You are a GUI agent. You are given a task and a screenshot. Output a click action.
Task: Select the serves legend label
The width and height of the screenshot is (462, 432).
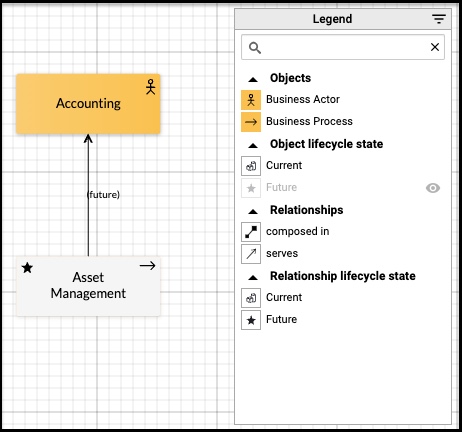282,253
